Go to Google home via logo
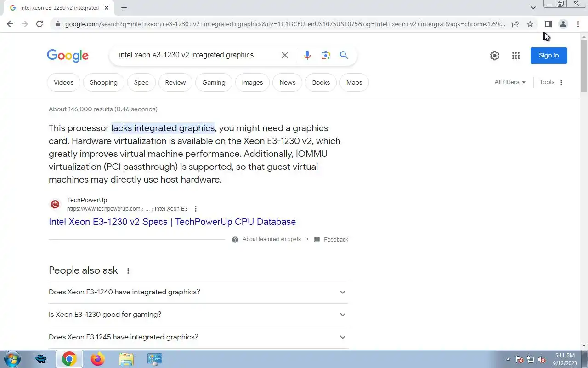The height and width of the screenshot is (368, 588). [68, 56]
